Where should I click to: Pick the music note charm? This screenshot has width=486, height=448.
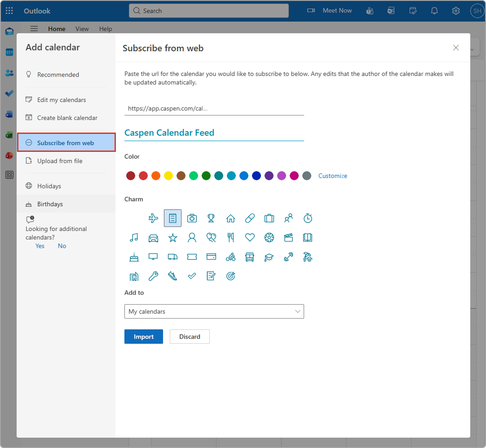click(134, 238)
